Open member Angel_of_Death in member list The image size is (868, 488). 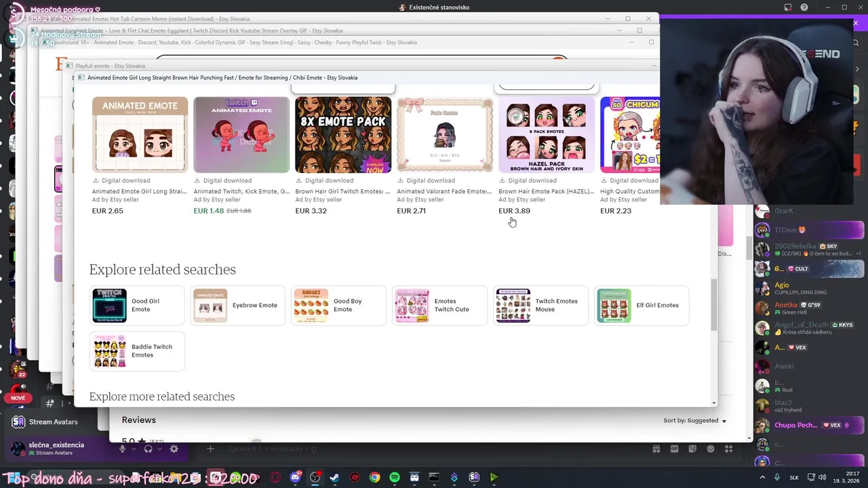[x=808, y=328]
